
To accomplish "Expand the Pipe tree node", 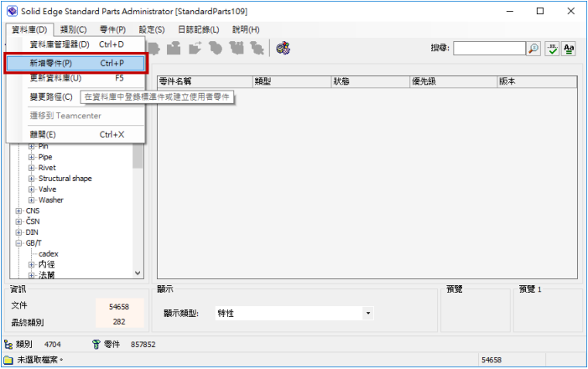I will click(x=32, y=157).
